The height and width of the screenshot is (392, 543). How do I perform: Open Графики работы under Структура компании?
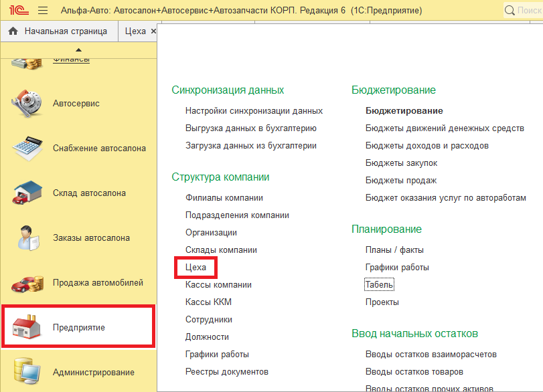(x=217, y=354)
